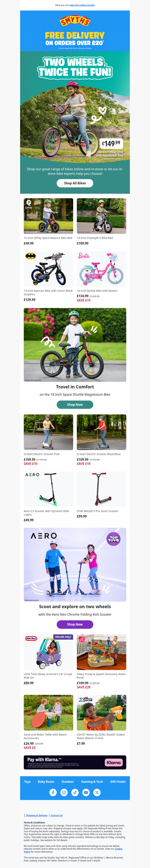Open the view the online version link
Screen dimensions: 150x868
[82, 5]
